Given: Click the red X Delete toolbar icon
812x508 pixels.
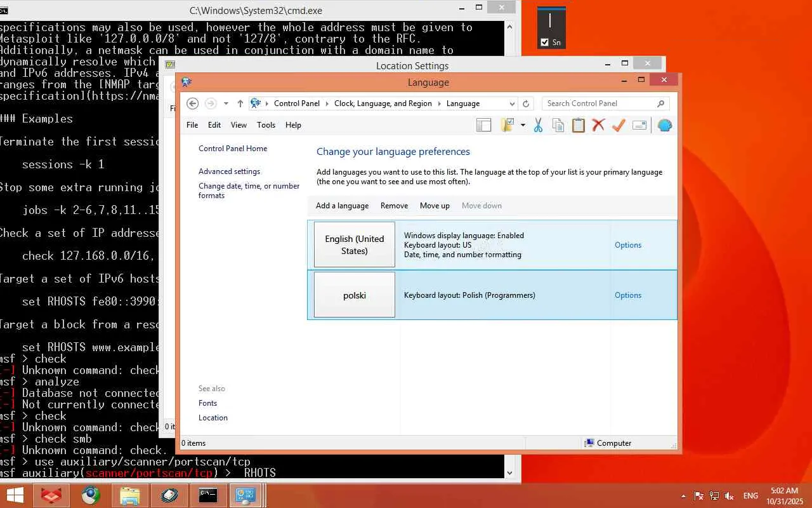Looking at the screenshot, I should coord(598,125).
